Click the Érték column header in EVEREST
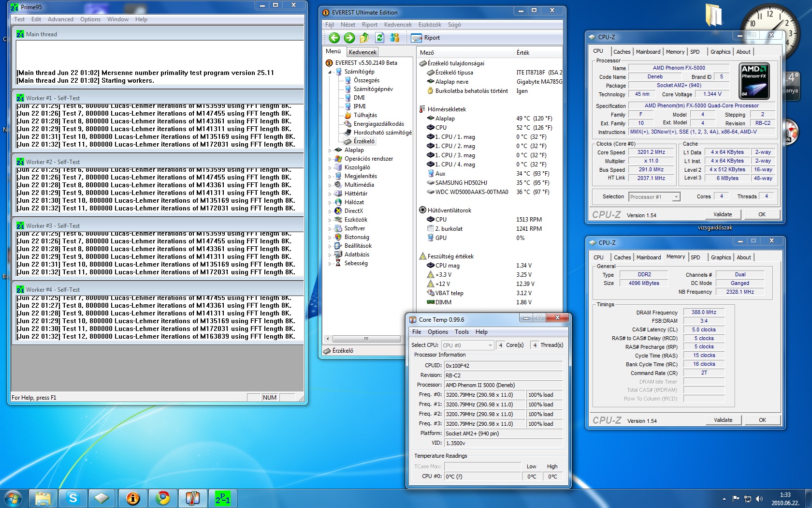The image size is (812, 508). click(x=538, y=52)
